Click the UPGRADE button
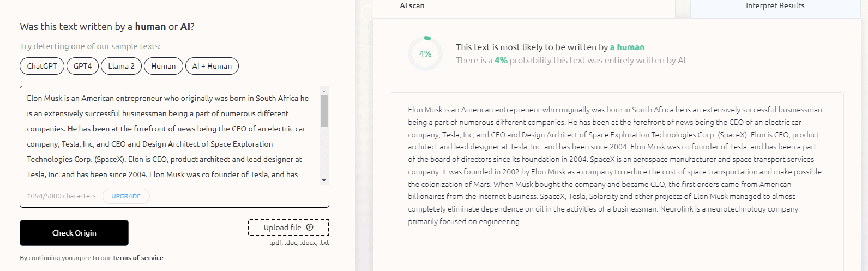The image size is (868, 271). click(126, 196)
